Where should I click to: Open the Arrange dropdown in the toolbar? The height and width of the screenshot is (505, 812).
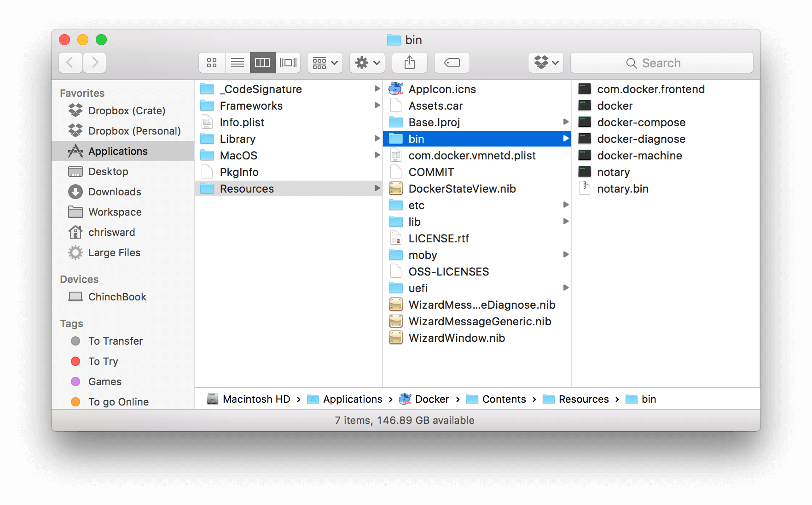(325, 63)
